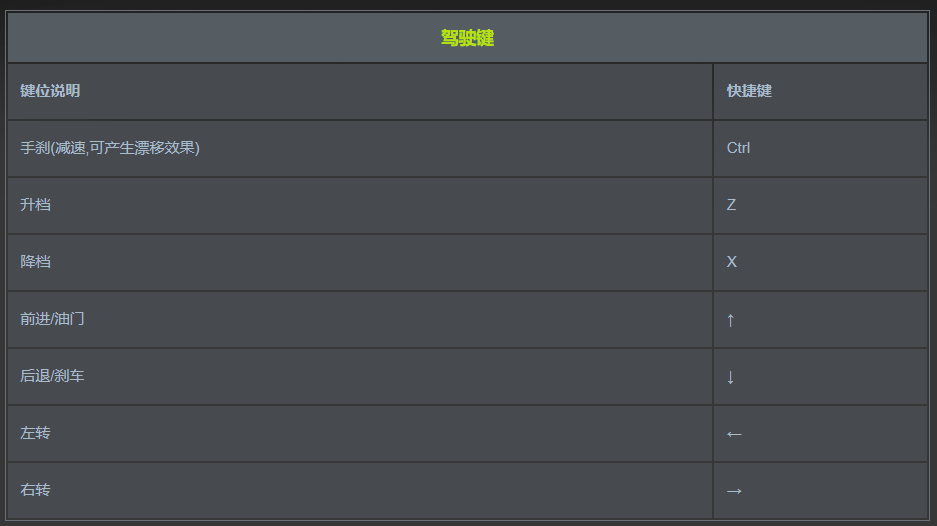Click 手刹 text in first row

tap(35, 148)
